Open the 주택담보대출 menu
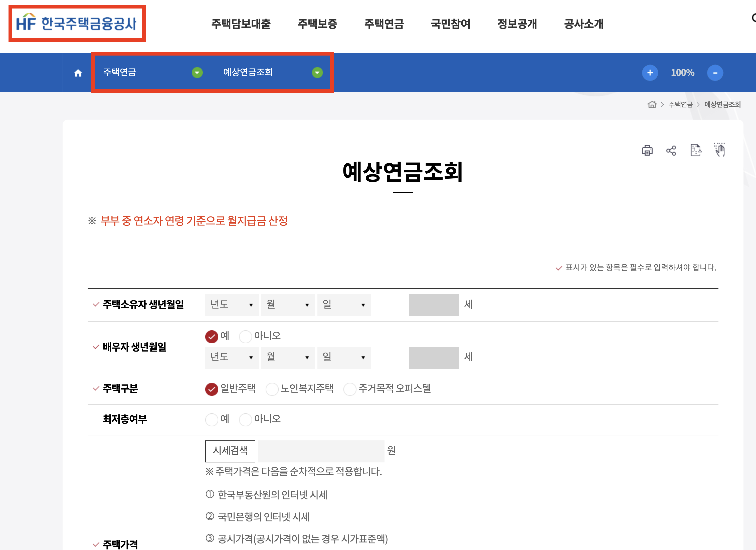 coord(241,24)
